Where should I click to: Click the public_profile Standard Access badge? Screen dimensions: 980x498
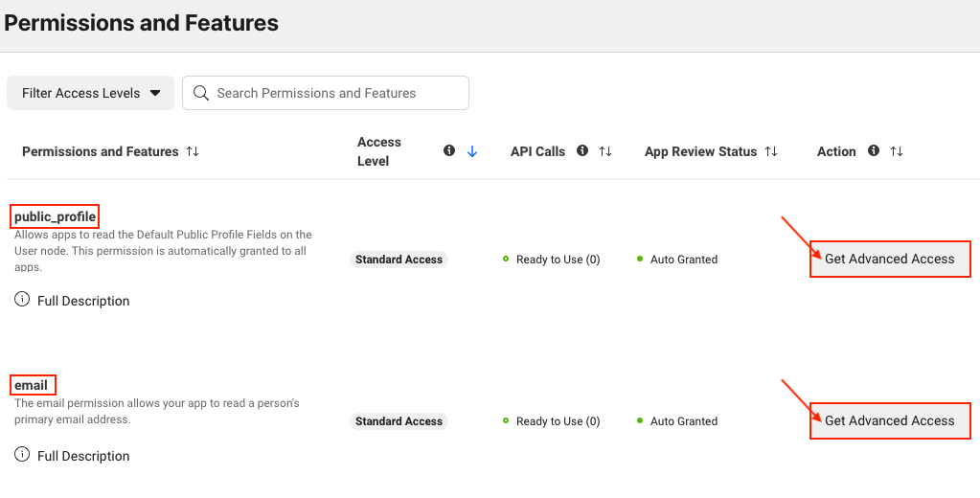[399, 260]
